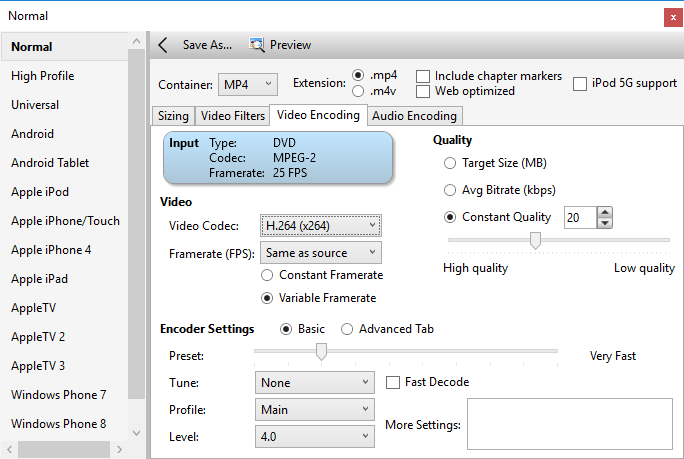
Task: Decrease Constant Quality value with down arrow
Action: coord(604,222)
